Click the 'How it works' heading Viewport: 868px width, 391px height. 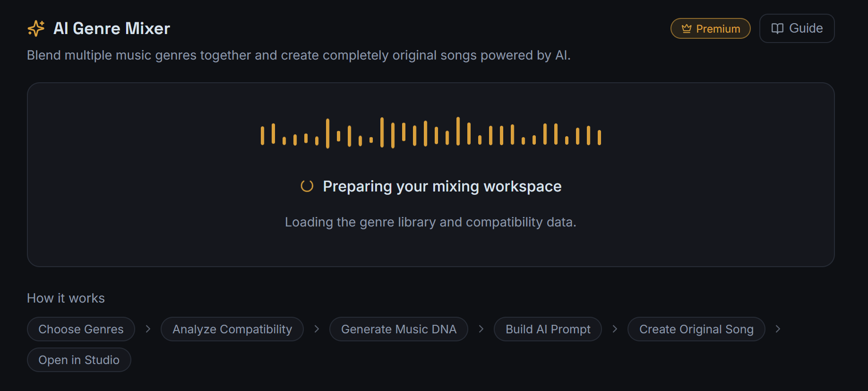point(66,298)
